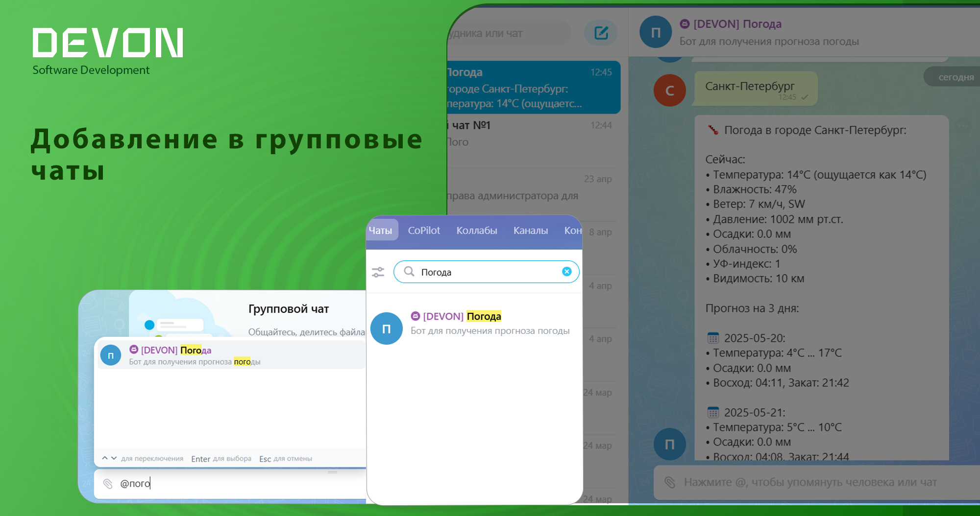Click the 'Ветер: 7 км/ч, SW' line
Image resolution: width=980 pixels, height=516 pixels.
755,204
